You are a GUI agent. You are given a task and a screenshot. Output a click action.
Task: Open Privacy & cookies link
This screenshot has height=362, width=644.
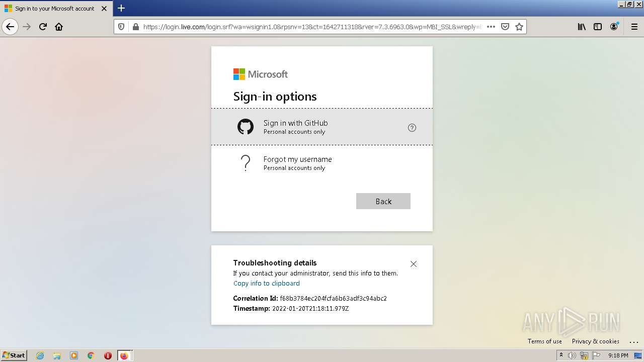(596, 341)
